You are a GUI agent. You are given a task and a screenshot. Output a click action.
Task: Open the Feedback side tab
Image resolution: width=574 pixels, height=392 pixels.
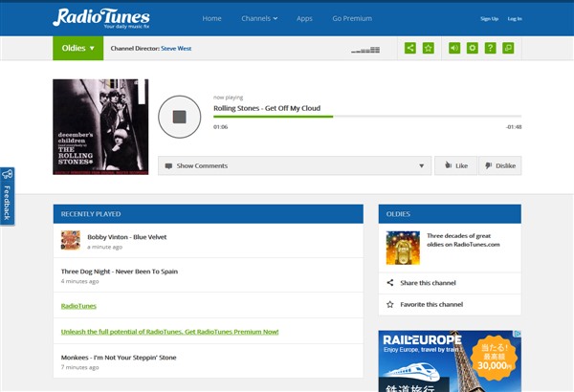[x=7, y=196]
